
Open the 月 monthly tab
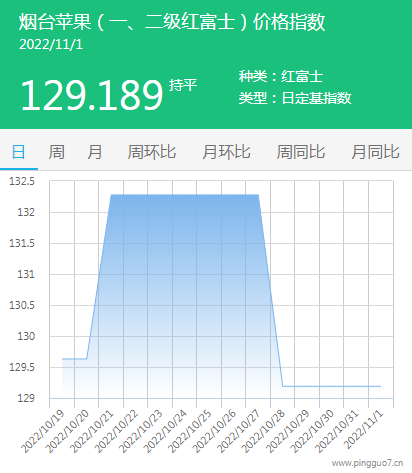pos(95,152)
